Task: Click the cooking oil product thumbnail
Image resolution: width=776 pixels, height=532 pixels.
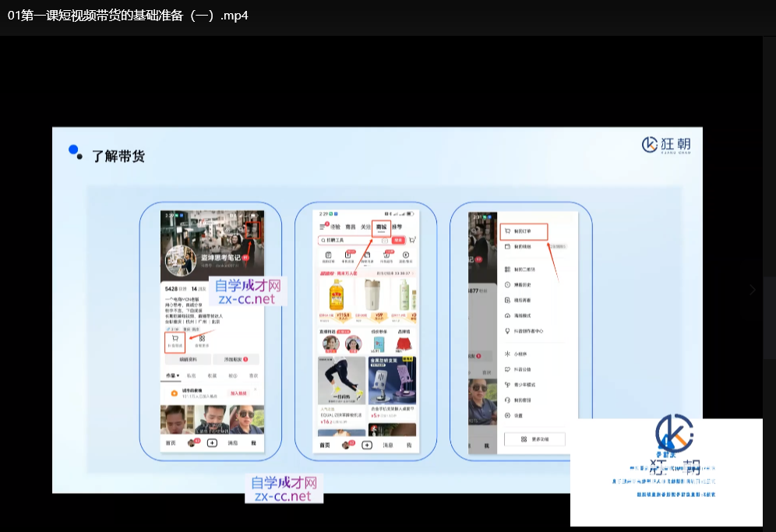Action: tap(337, 294)
